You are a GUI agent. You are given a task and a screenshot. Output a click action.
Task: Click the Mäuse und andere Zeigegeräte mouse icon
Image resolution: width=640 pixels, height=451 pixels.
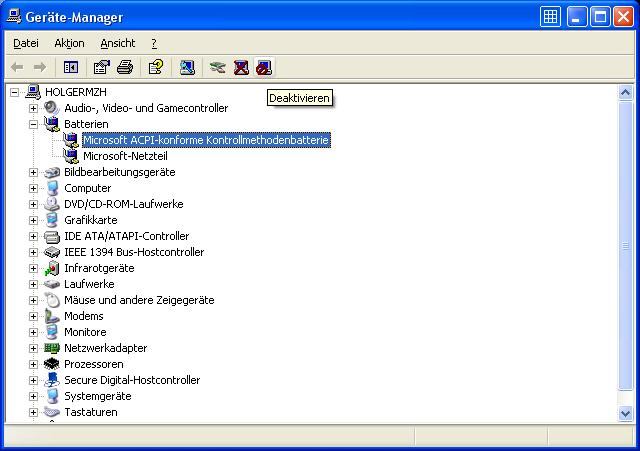point(51,300)
